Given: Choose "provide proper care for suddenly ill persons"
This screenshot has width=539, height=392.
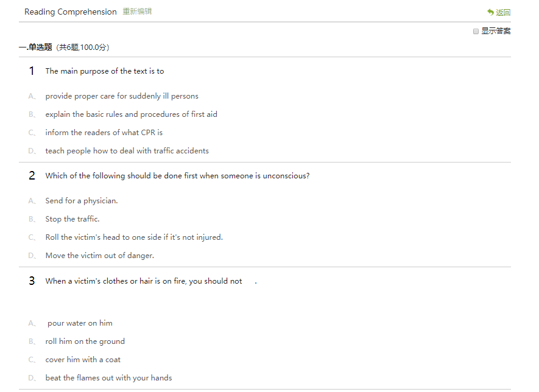Looking at the screenshot, I should coord(121,96).
